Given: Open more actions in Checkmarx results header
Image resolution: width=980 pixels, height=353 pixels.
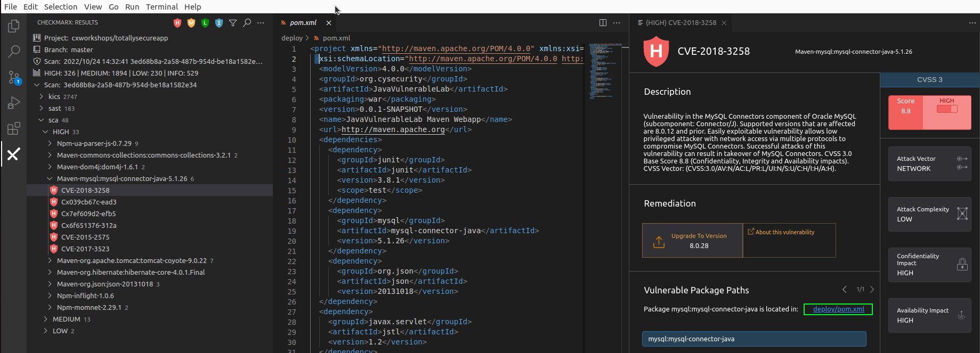Looking at the screenshot, I should point(261,23).
